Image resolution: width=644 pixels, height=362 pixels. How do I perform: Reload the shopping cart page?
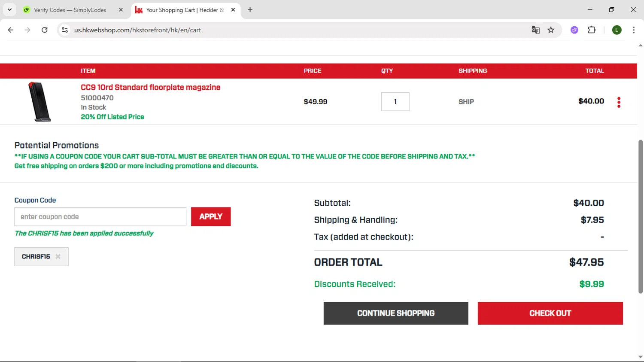tap(44, 30)
